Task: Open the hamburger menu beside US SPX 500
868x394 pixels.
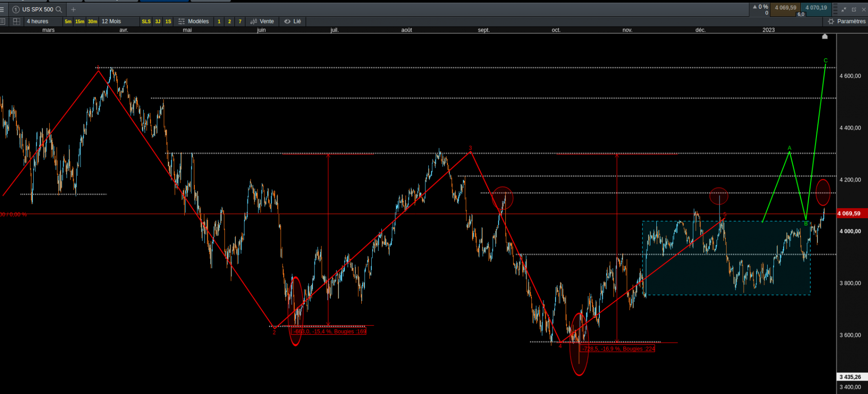Action: point(2,9)
